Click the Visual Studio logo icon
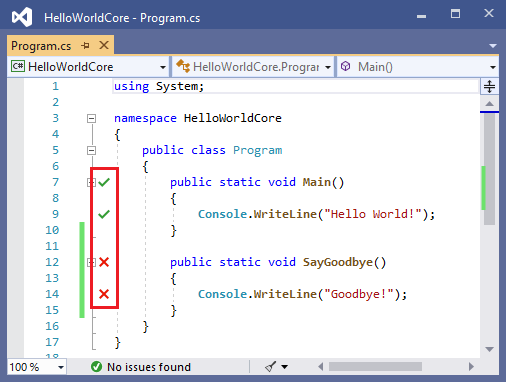The width and height of the screenshot is (506, 382). 22,17
